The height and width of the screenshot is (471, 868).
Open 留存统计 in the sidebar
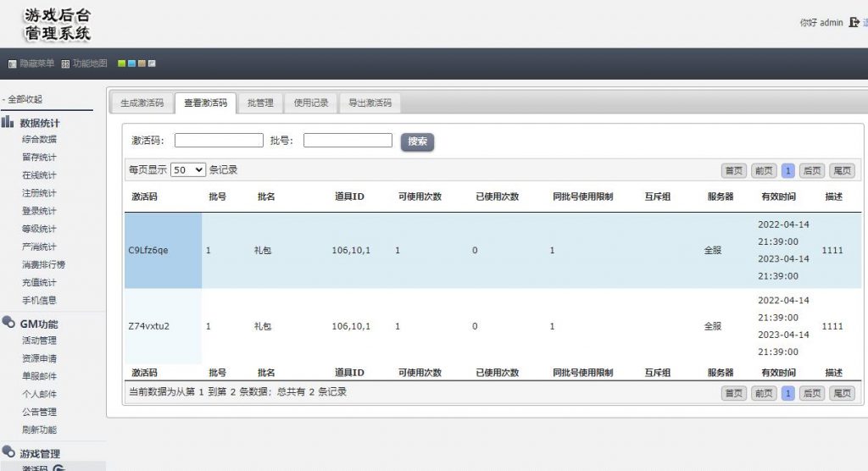[x=39, y=158]
